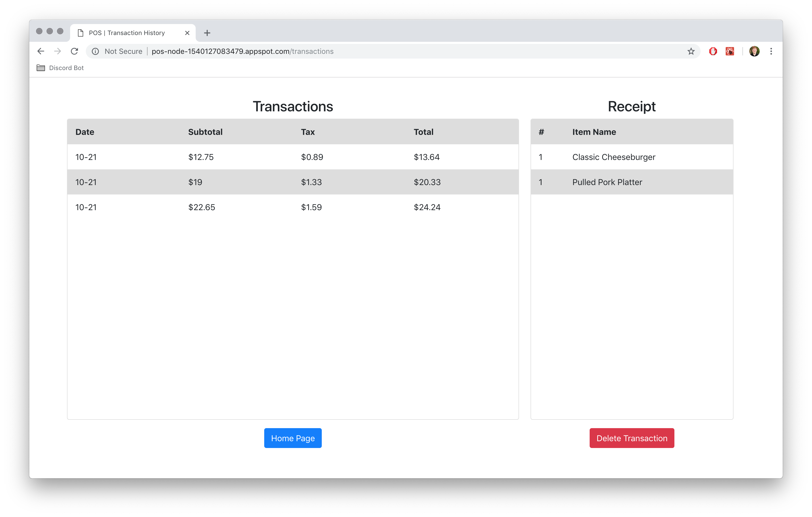The image size is (812, 517).
Task: Click the URL address field
Action: pyautogui.click(x=405, y=51)
